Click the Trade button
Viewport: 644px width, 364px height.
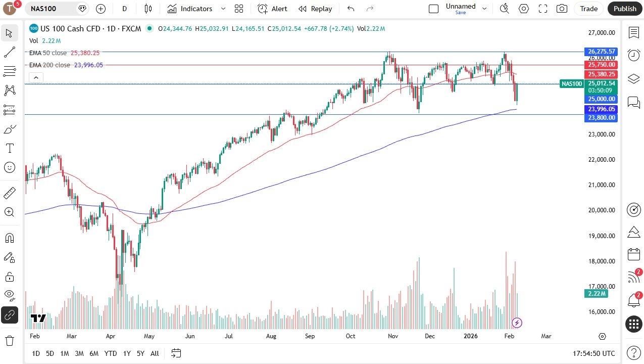pos(589,9)
